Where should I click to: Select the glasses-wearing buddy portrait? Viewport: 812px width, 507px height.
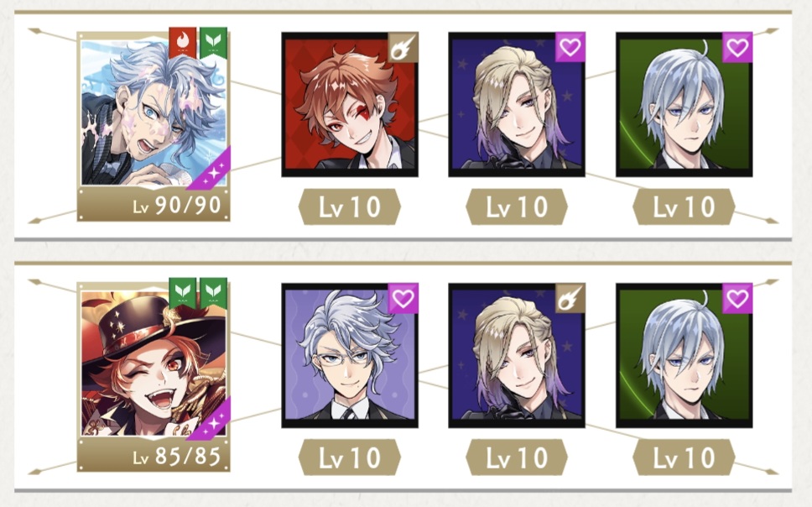pos(350,355)
